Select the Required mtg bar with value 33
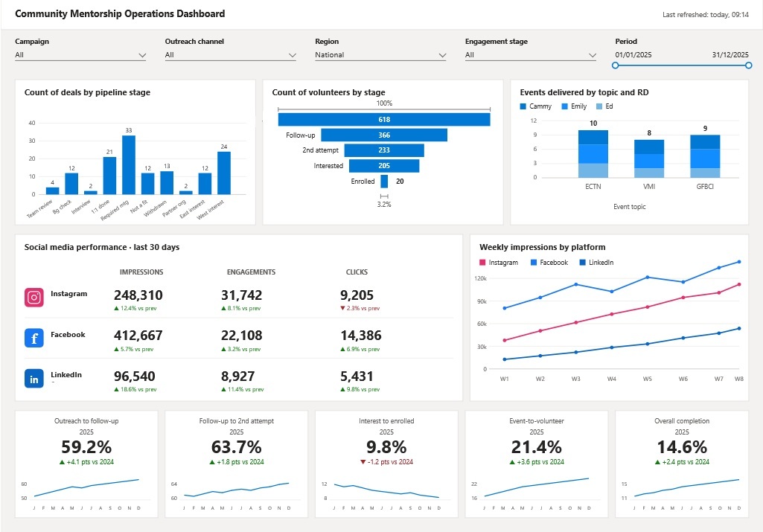 coord(129,165)
